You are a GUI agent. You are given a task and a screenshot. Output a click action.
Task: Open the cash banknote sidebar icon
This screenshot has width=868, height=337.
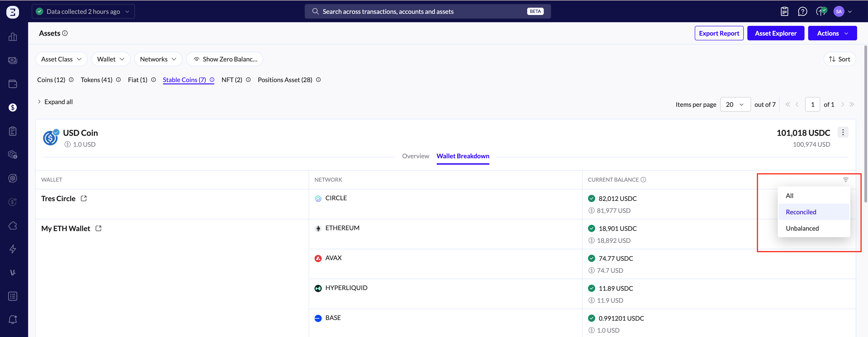tap(13, 60)
